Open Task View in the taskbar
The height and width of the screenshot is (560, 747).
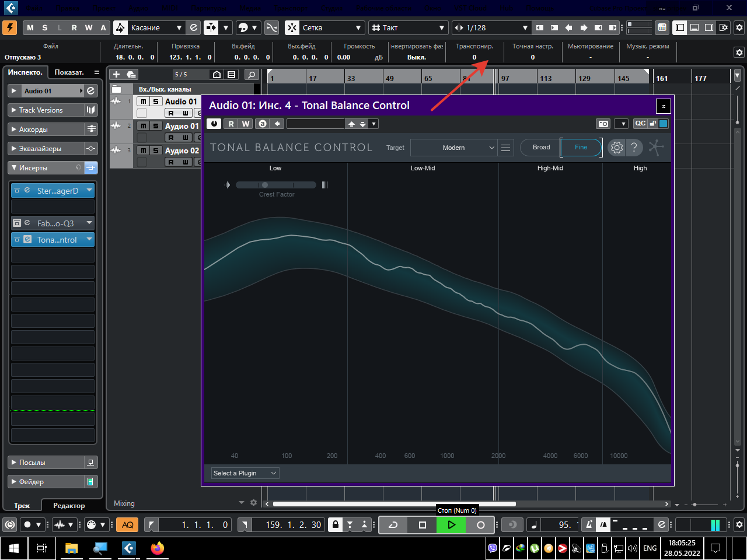point(42,548)
